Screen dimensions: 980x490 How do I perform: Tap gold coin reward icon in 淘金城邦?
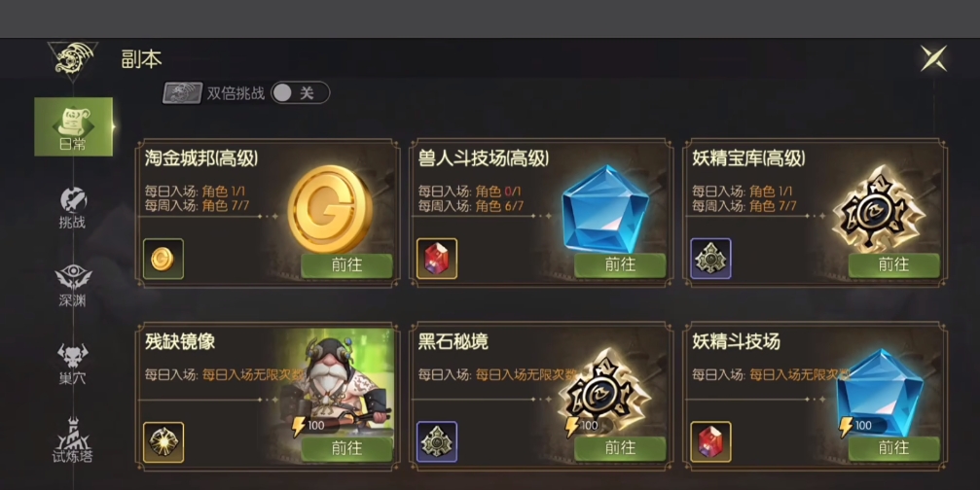pyautogui.click(x=163, y=259)
